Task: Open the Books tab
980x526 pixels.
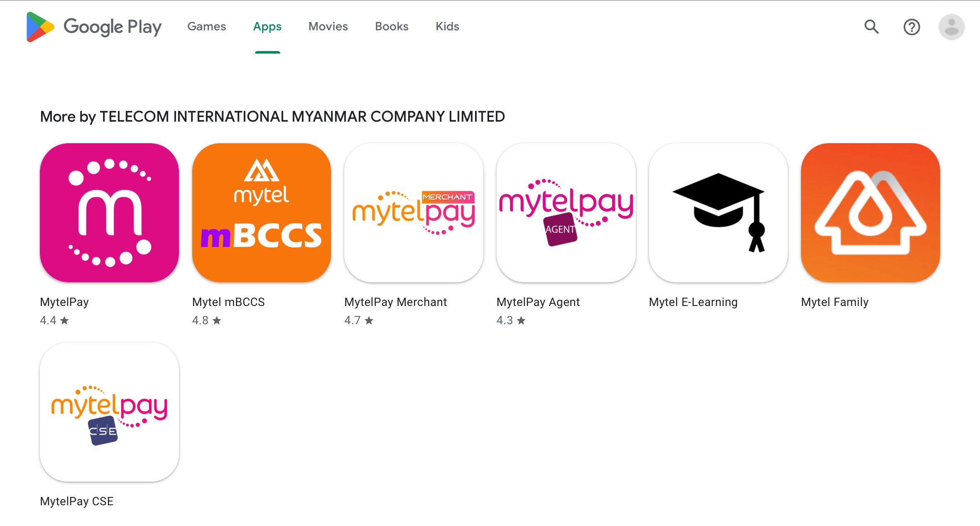Action: [x=392, y=27]
